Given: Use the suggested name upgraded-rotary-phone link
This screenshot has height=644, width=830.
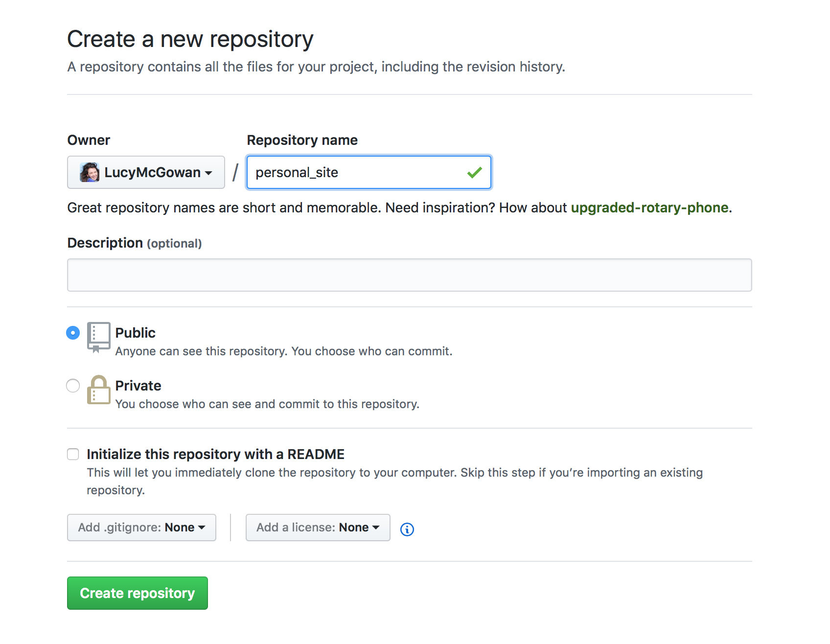Looking at the screenshot, I should [649, 207].
